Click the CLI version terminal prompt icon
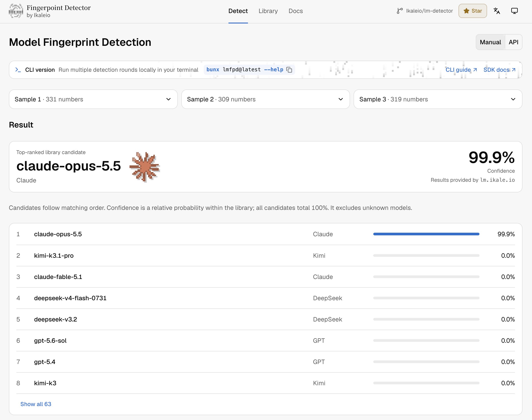The image size is (532, 420). [18, 70]
